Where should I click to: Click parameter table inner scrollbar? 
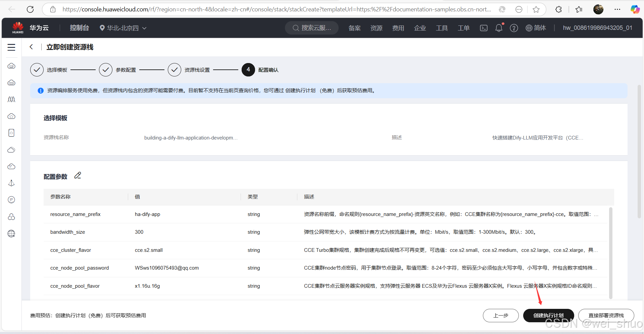click(x=610, y=253)
